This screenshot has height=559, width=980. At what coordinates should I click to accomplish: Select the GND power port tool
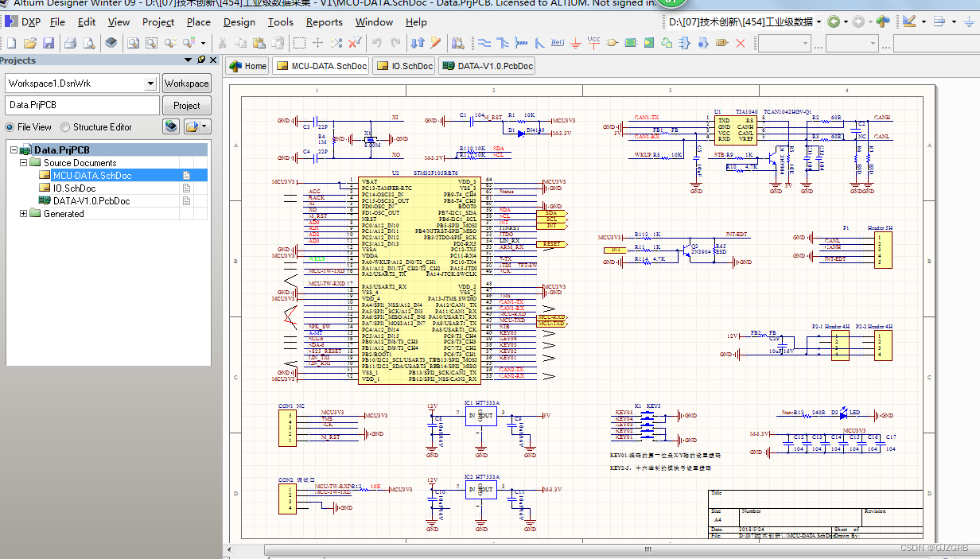[574, 41]
